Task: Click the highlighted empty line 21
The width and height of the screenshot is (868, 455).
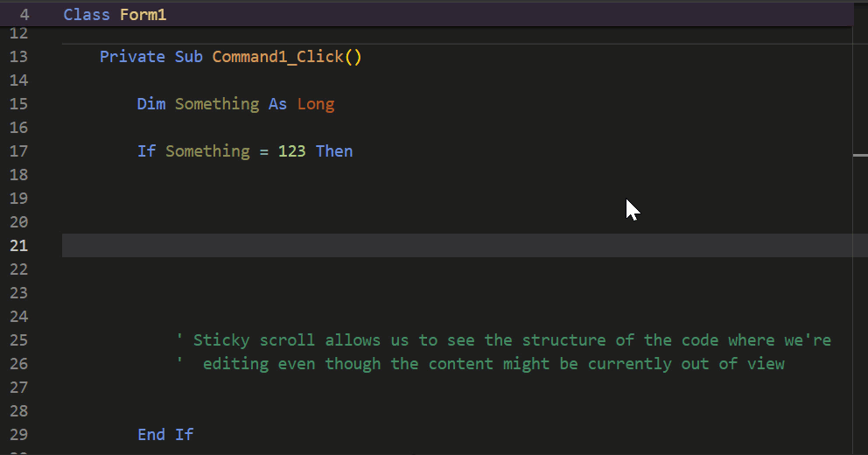Action: 458,245
